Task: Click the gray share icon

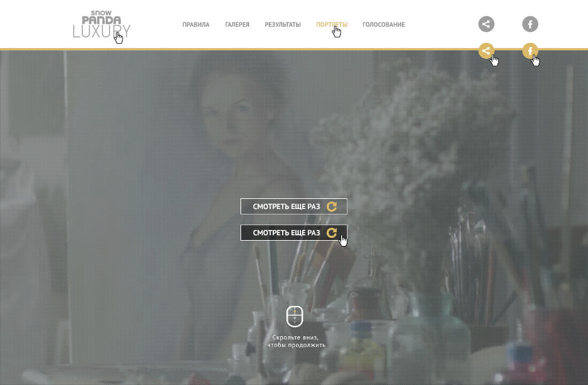Action: [486, 24]
